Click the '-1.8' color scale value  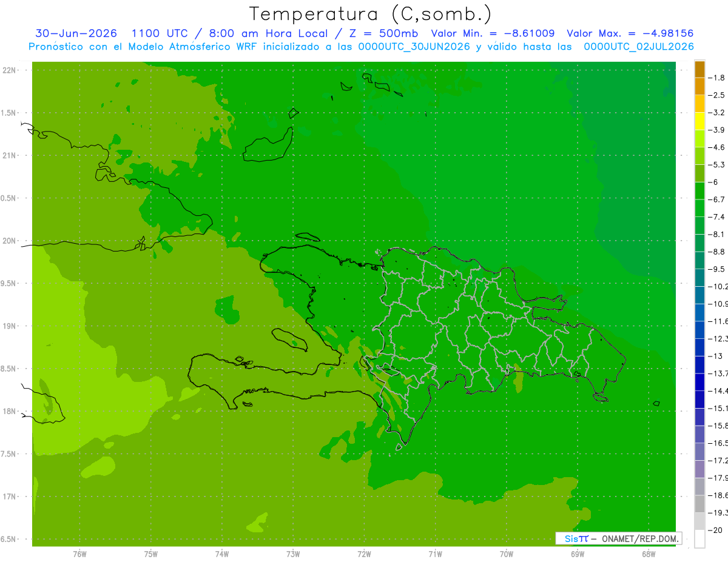(x=716, y=78)
